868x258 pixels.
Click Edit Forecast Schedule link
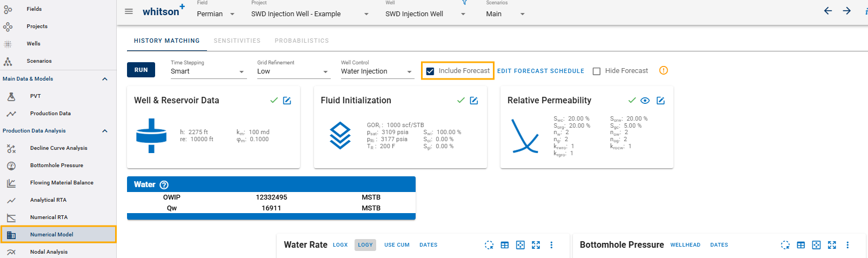540,71
